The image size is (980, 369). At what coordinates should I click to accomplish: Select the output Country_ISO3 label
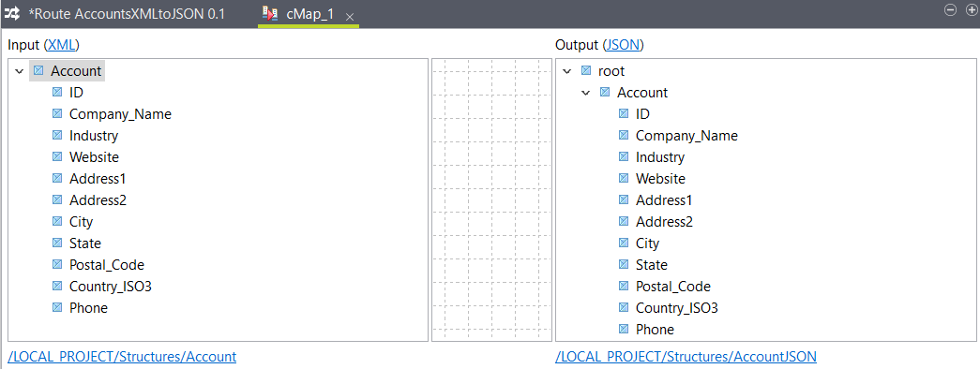[x=677, y=308]
